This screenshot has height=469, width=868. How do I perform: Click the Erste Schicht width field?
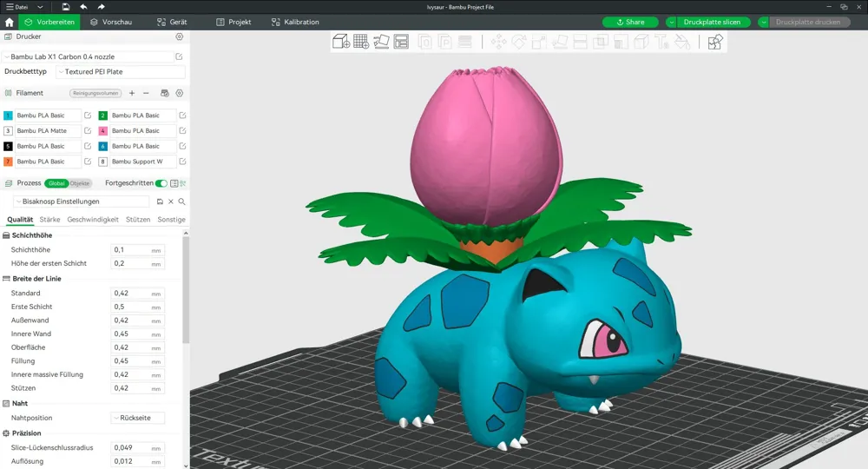pyautogui.click(x=137, y=307)
